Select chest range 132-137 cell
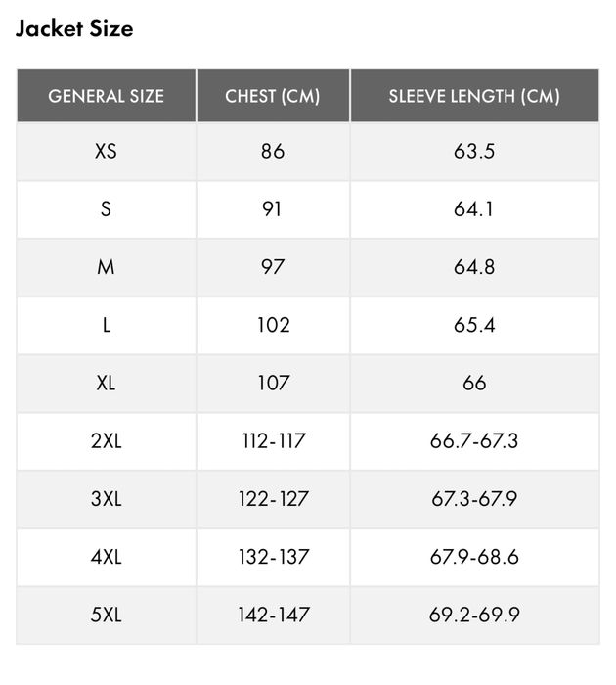 point(273,557)
